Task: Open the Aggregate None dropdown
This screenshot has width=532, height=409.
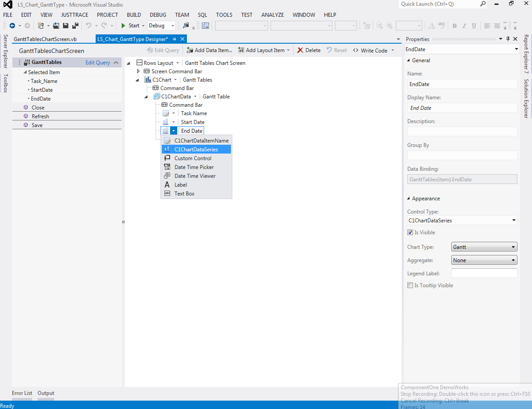Action: pyautogui.click(x=484, y=260)
